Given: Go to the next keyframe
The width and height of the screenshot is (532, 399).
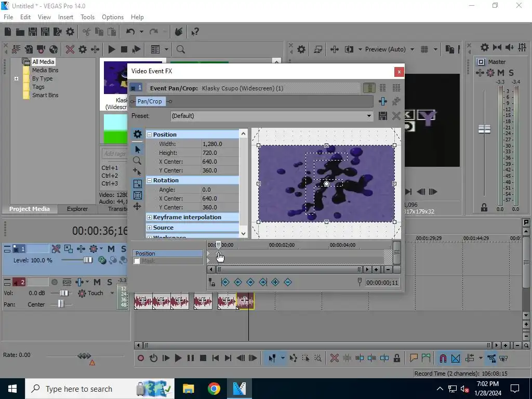Looking at the screenshot, I should pos(250,282).
